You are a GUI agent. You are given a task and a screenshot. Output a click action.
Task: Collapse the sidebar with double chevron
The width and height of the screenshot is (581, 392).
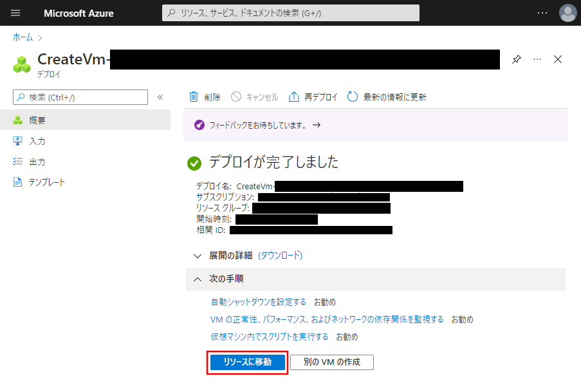pyautogui.click(x=160, y=97)
